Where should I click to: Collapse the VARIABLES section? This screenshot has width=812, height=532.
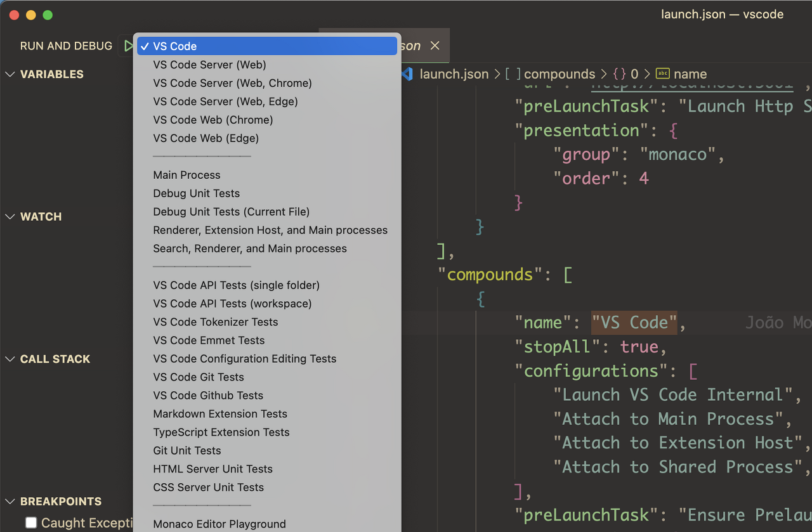coord(10,74)
